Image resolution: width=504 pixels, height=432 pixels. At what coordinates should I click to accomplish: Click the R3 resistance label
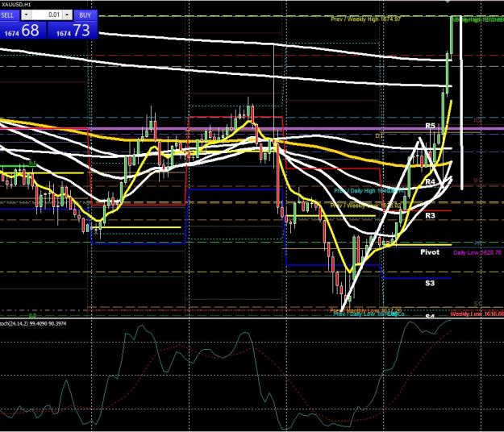(x=430, y=215)
